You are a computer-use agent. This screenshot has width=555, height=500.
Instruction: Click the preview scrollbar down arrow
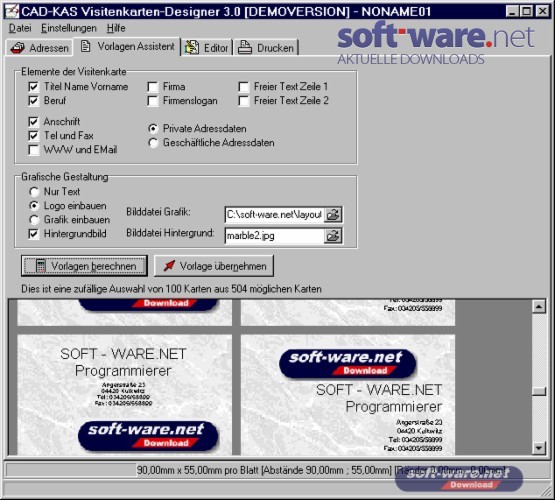tap(539, 448)
